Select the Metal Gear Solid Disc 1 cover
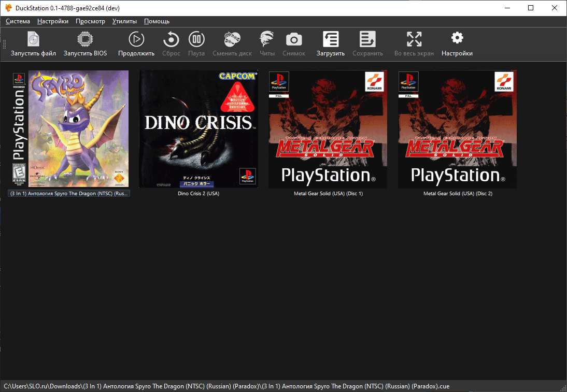567x392 pixels. pyautogui.click(x=328, y=129)
